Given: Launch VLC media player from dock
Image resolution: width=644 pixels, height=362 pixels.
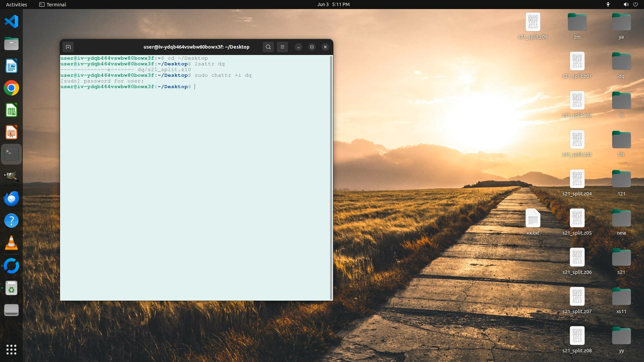Looking at the screenshot, I should coord(11,243).
